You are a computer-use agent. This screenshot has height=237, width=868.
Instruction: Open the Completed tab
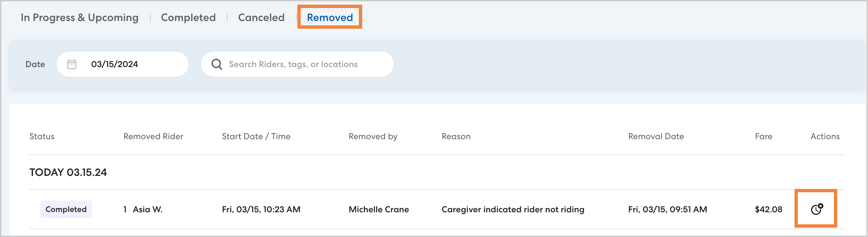point(188,17)
